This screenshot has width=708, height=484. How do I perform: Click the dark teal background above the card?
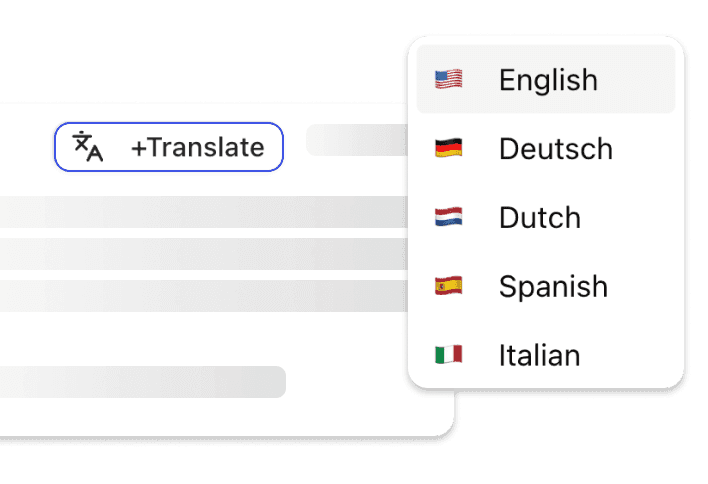coord(200,50)
